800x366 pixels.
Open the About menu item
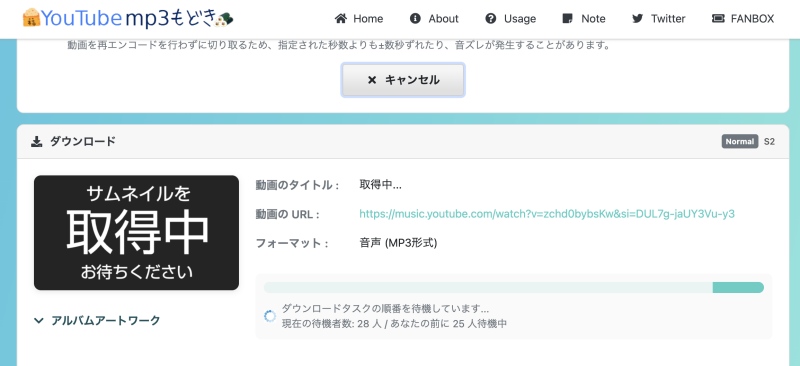434,19
